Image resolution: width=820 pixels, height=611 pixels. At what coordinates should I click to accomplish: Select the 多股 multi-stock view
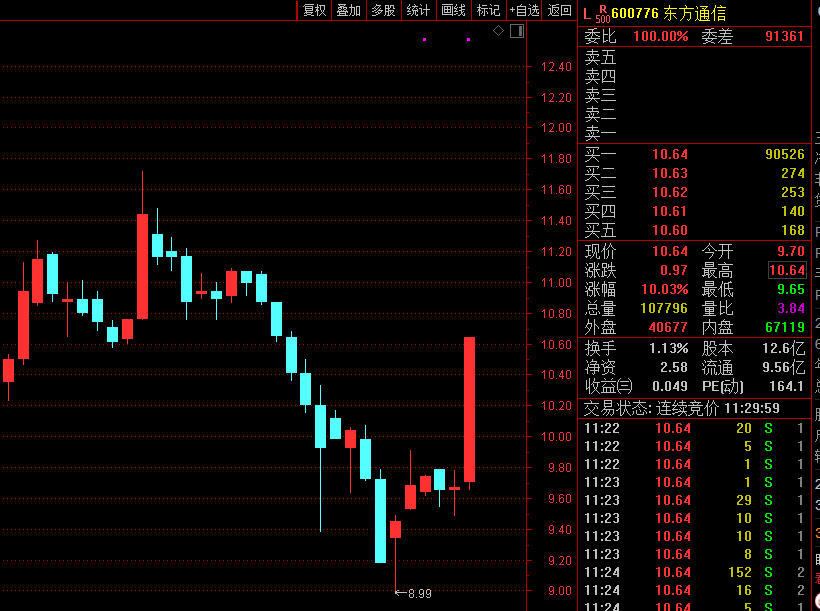pyautogui.click(x=383, y=10)
